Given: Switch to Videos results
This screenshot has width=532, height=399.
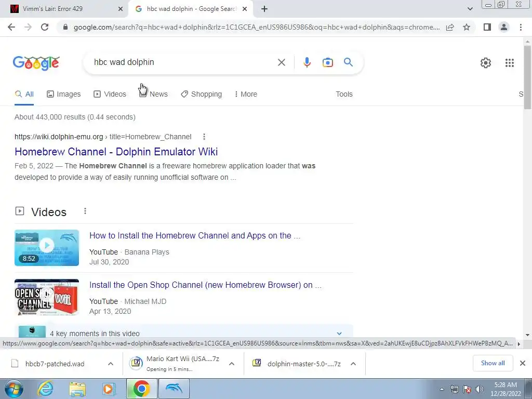Looking at the screenshot, I should coord(110,95).
